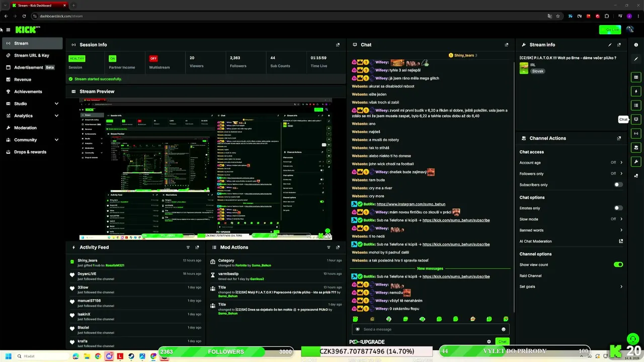Expand Set goals options
Viewport: 644px width, 362px height.
(x=571, y=287)
